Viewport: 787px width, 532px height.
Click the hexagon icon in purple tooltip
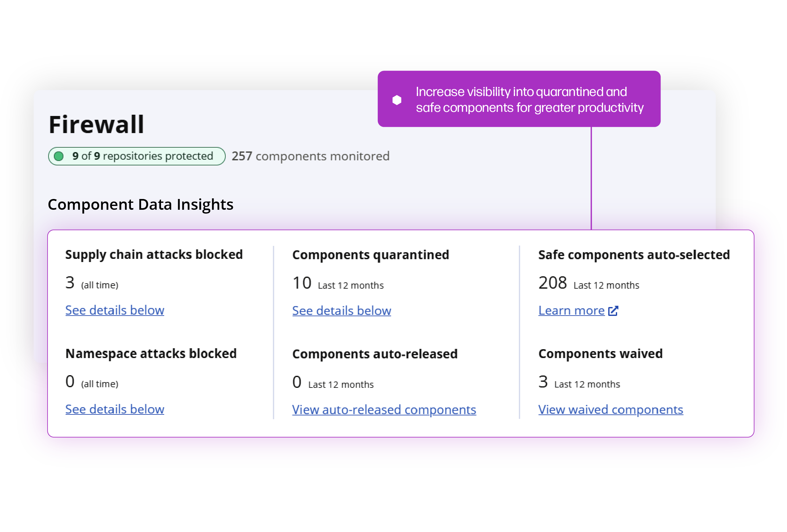pos(396,100)
